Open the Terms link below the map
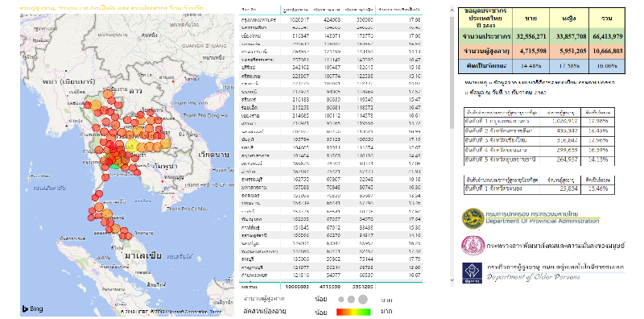This screenshot has height=319, width=644. [216, 312]
